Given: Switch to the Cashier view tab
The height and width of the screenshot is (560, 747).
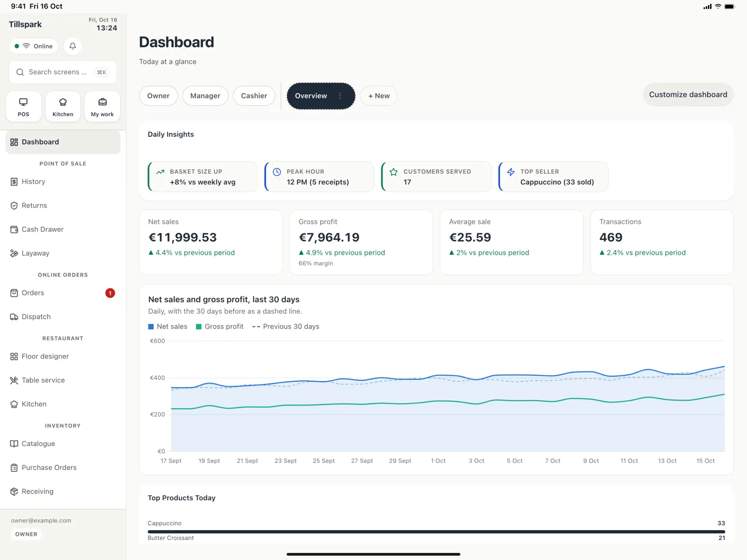Looking at the screenshot, I should pyautogui.click(x=254, y=96).
